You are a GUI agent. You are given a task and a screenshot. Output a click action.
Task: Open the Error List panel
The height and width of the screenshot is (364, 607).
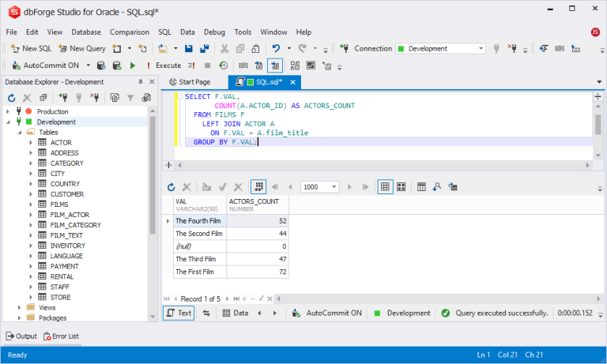[x=61, y=336]
